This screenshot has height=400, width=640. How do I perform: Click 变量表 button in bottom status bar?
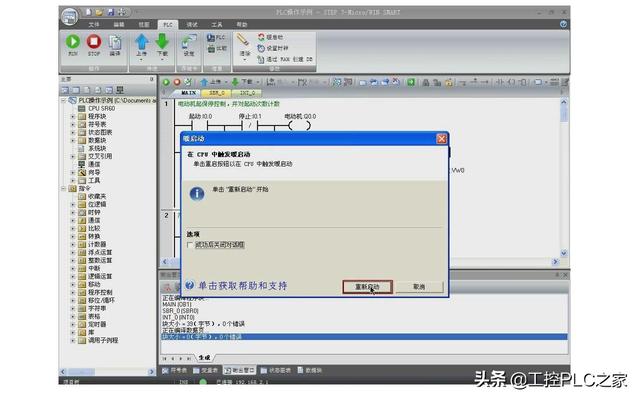(206, 370)
